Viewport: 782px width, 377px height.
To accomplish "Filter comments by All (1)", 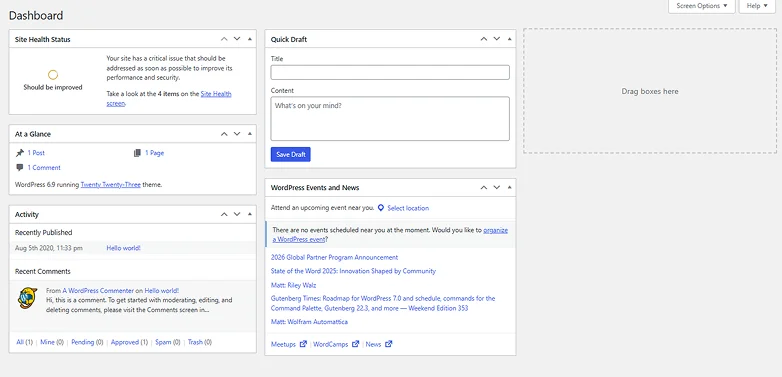I will click(24, 342).
